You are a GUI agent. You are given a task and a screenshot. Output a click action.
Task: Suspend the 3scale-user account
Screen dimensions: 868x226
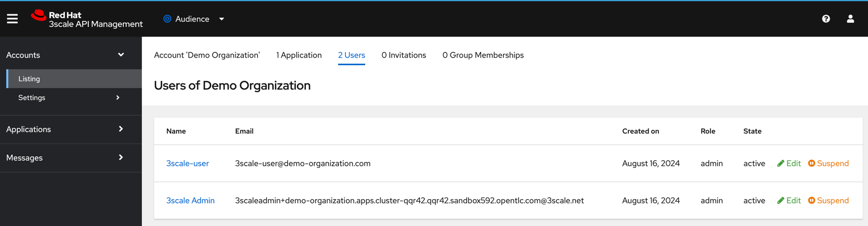[x=829, y=163]
